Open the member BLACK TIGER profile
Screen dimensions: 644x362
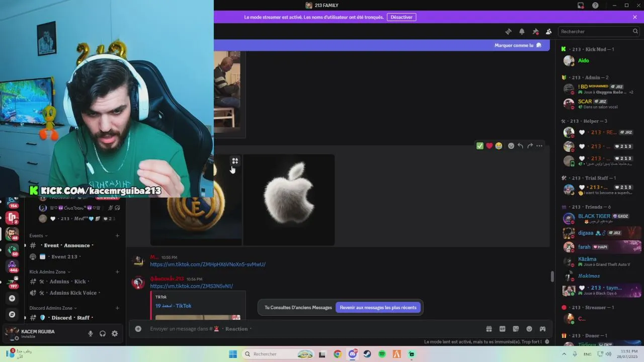601,218
